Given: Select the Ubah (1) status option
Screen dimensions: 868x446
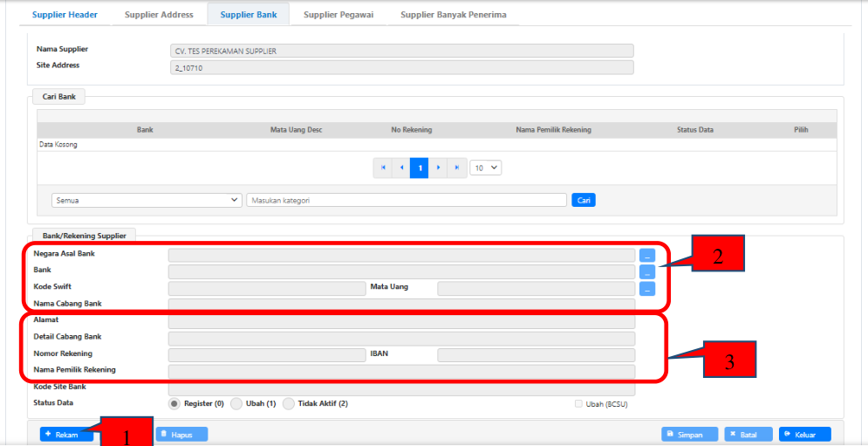Looking at the screenshot, I should pyautogui.click(x=236, y=404).
